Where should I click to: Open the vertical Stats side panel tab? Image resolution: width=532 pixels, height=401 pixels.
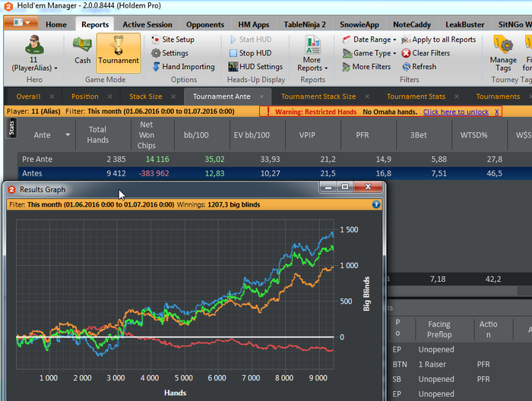coord(11,128)
